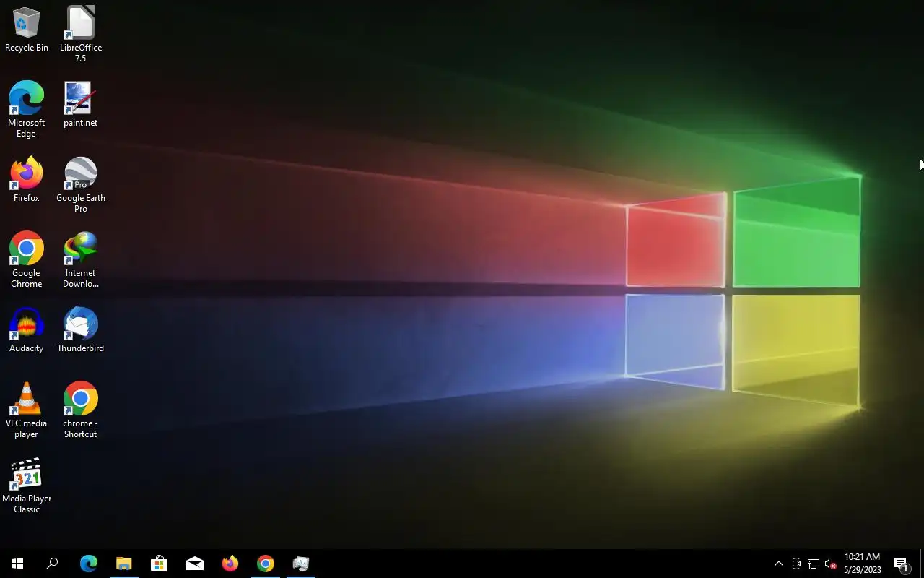Screen dimensions: 924x578
Task: Open the muted volume tray icon
Action: pos(831,564)
